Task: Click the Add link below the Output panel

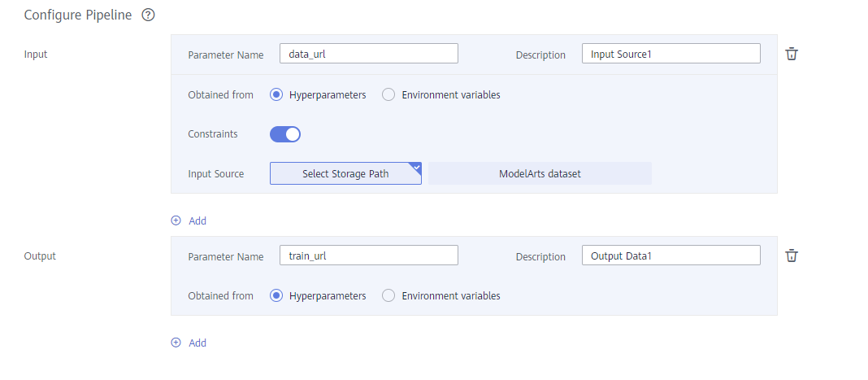Action: click(x=197, y=343)
